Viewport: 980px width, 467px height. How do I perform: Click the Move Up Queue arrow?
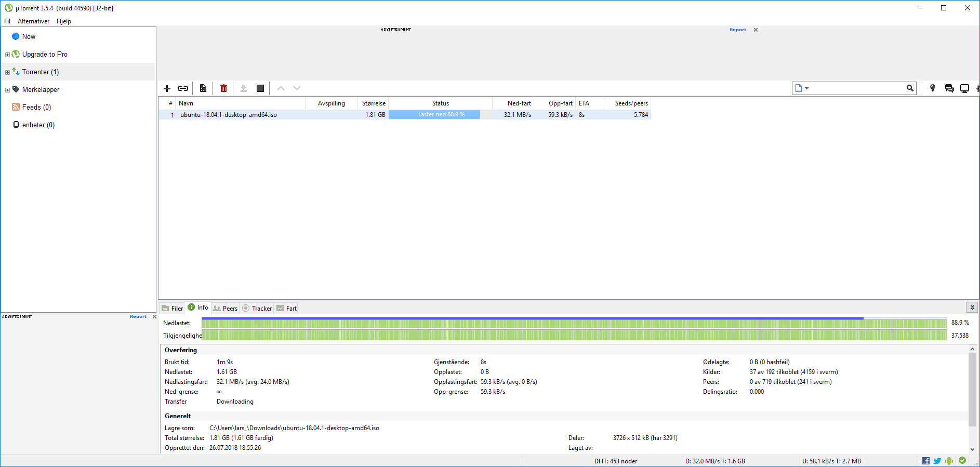(x=281, y=88)
